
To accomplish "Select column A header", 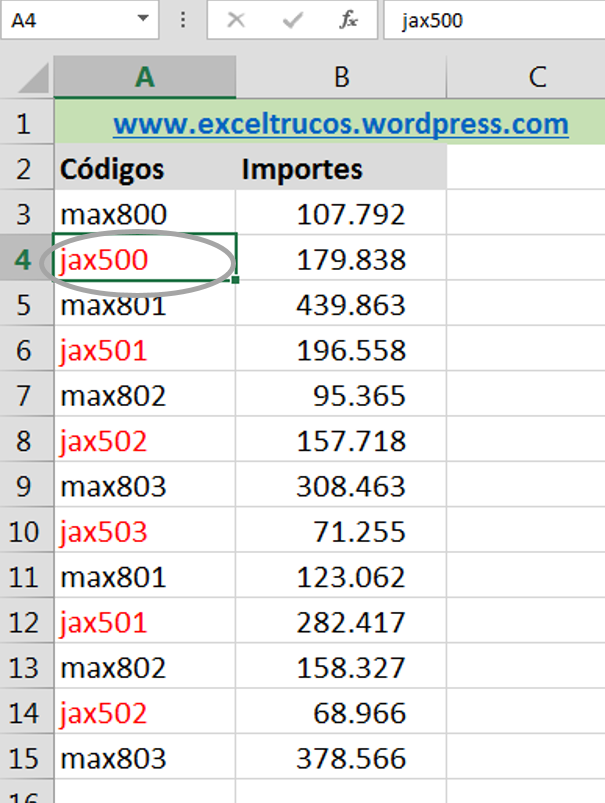I will (x=145, y=77).
